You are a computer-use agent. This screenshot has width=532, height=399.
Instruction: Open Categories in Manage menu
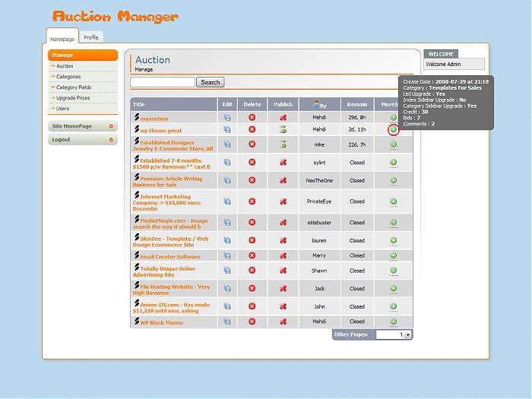[68, 77]
